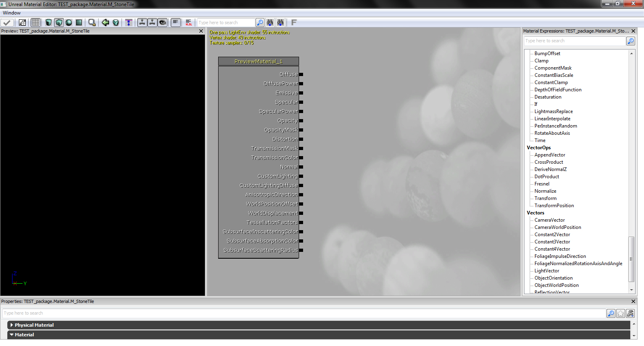Click the properties window toolbar icon
The image size is (644, 346).
pos(23,23)
